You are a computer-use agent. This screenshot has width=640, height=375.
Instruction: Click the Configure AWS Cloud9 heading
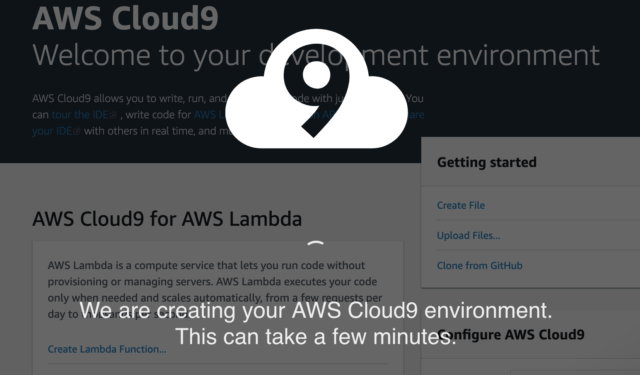pyautogui.click(x=511, y=335)
